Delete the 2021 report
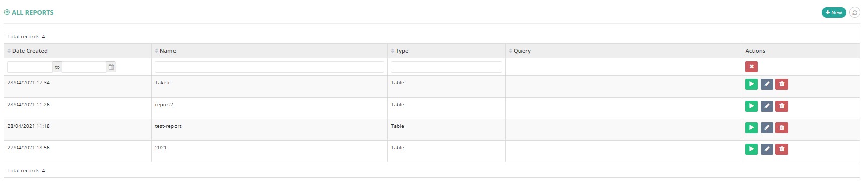 (x=782, y=149)
